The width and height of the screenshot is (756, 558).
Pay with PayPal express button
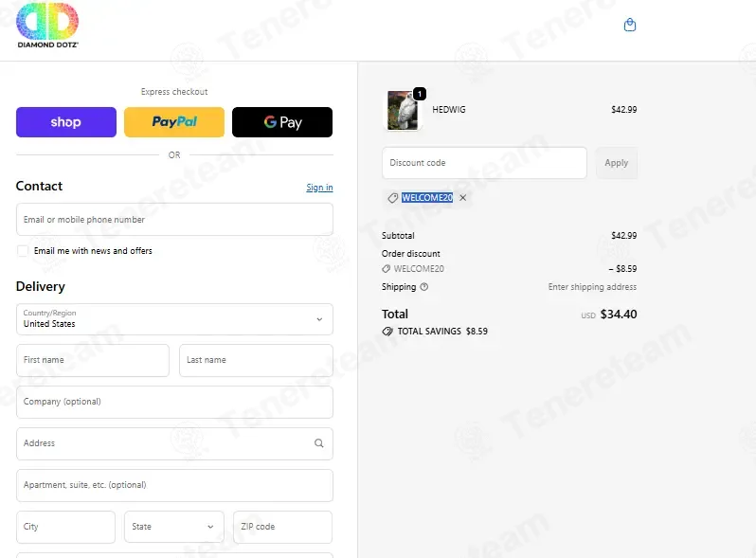[x=174, y=122]
